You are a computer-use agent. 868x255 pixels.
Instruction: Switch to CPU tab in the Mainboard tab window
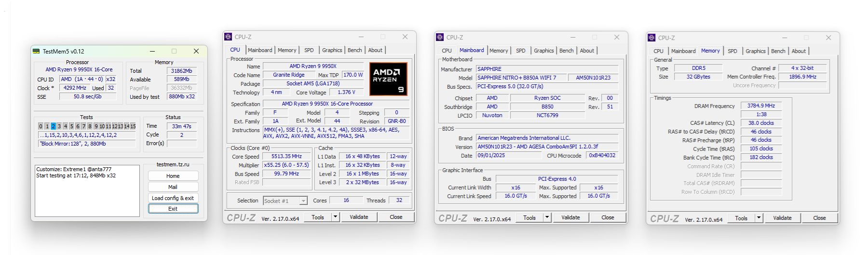447,51
